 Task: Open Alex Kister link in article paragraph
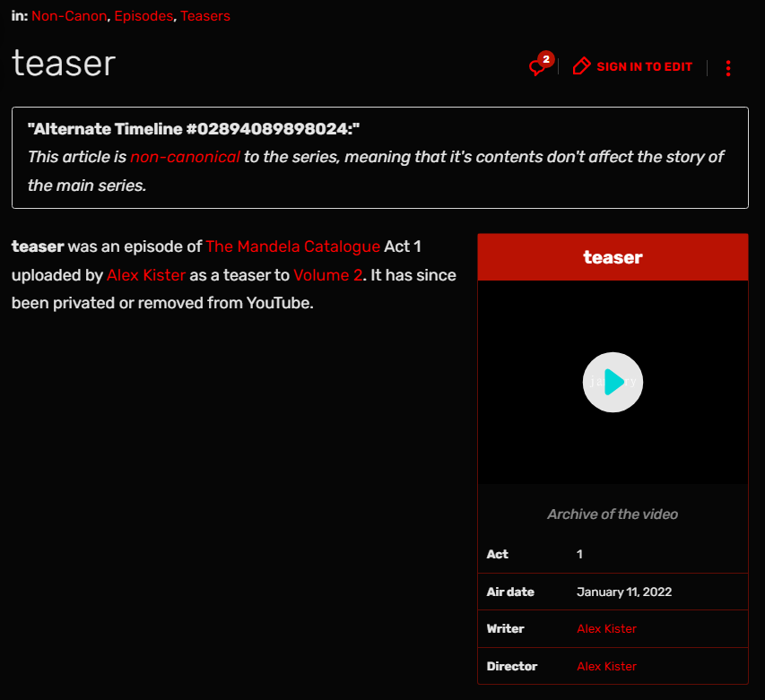(x=146, y=275)
